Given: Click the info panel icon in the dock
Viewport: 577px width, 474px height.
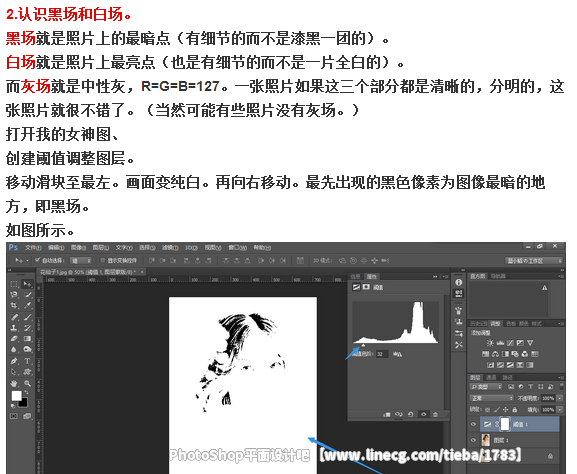Looking at the screenshot, I should 459,282.
